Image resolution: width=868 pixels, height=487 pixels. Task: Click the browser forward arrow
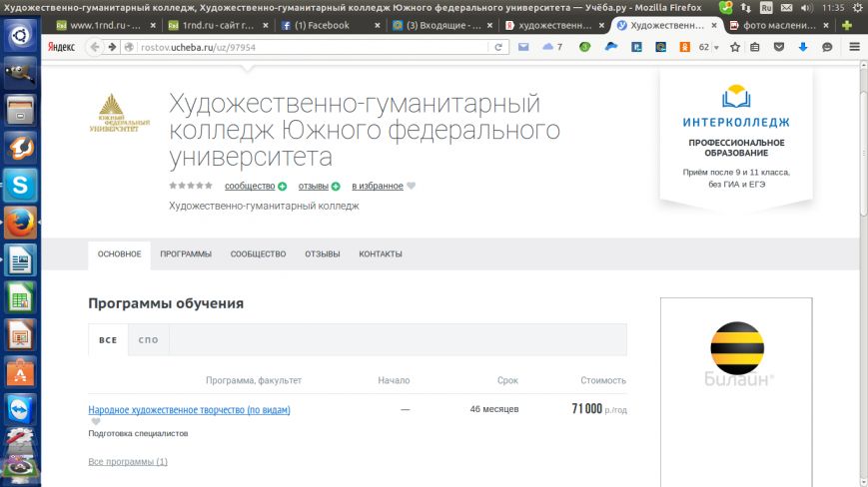click(112, 47)
